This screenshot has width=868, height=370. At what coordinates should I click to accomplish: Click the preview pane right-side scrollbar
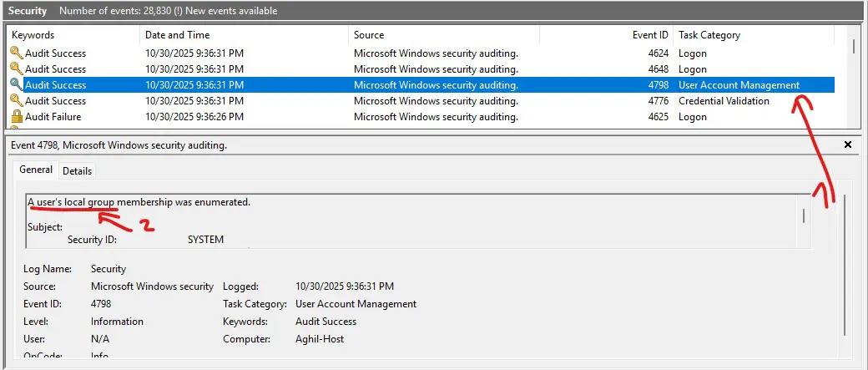click(x=845, y=267)
